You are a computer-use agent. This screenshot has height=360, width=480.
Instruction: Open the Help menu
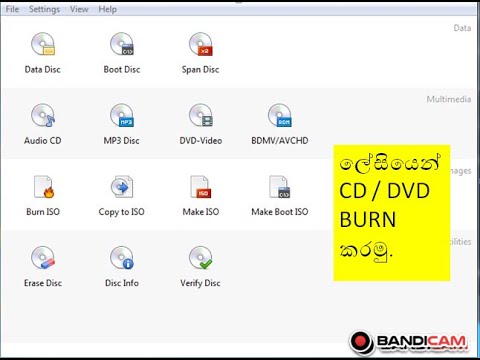coord(107,9)
